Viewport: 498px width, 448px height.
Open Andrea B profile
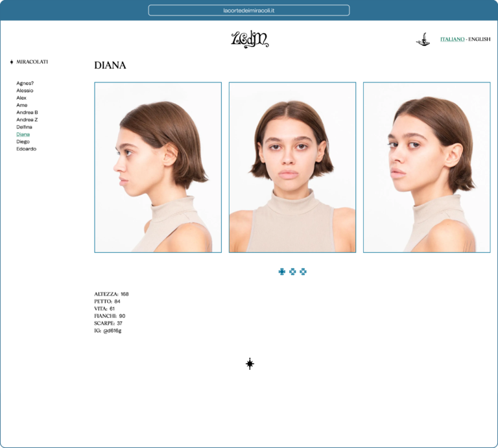click(27, 112)
